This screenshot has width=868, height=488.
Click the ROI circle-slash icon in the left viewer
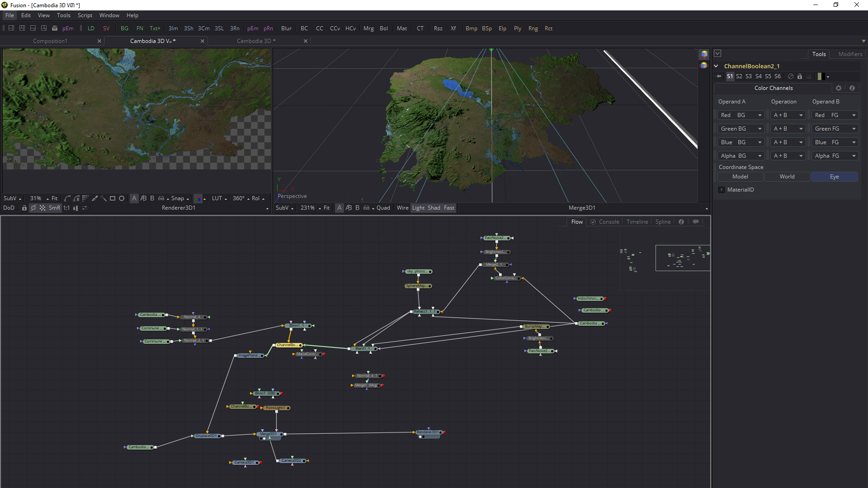coord(33,208)
